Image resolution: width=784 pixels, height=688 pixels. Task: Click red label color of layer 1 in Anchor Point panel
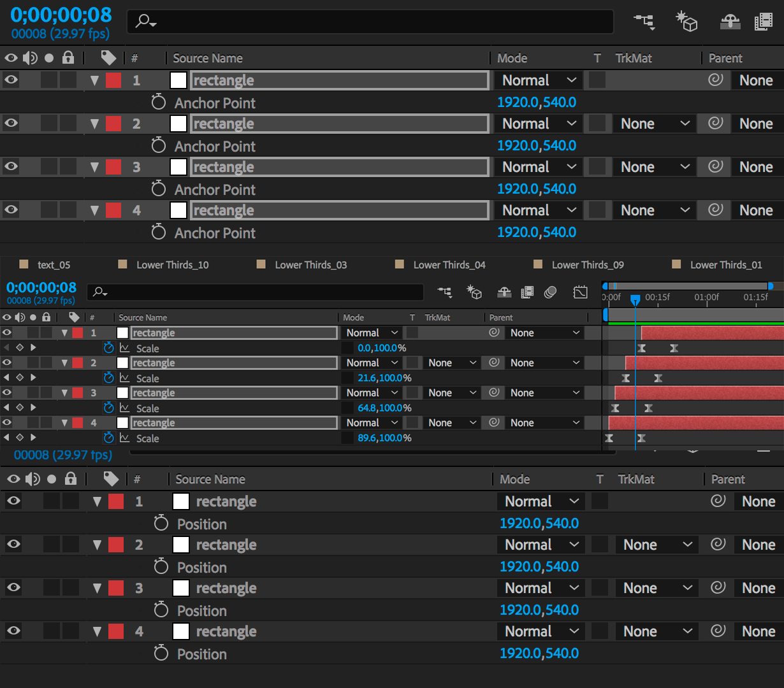[x=113, y=80]
